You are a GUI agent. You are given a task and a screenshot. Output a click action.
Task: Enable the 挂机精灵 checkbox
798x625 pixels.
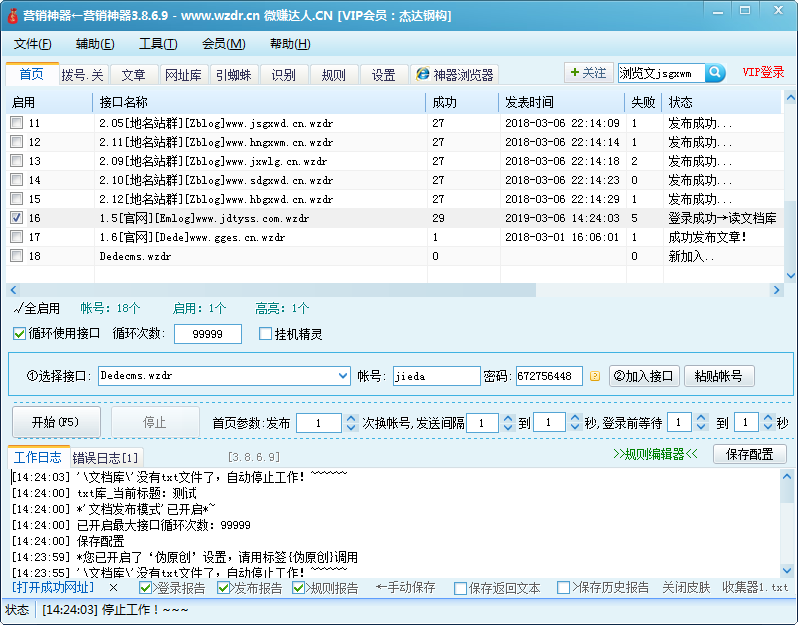[266, 334]
